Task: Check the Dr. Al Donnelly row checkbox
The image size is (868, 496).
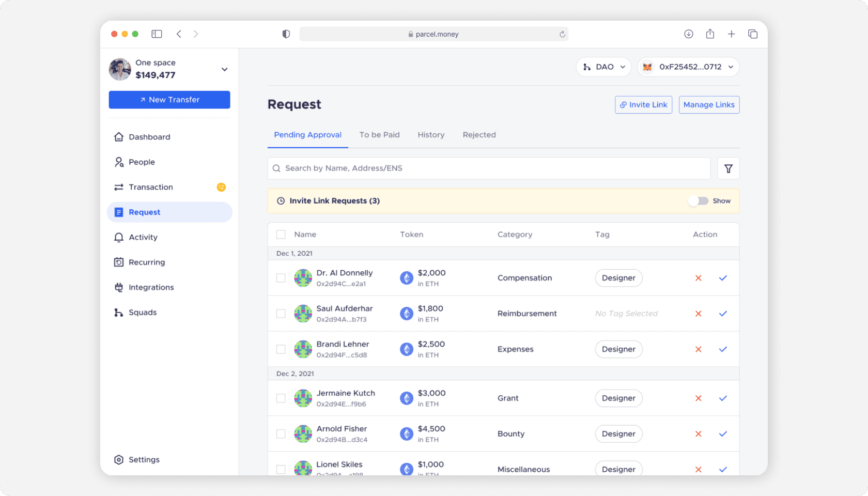Action: 281,278
